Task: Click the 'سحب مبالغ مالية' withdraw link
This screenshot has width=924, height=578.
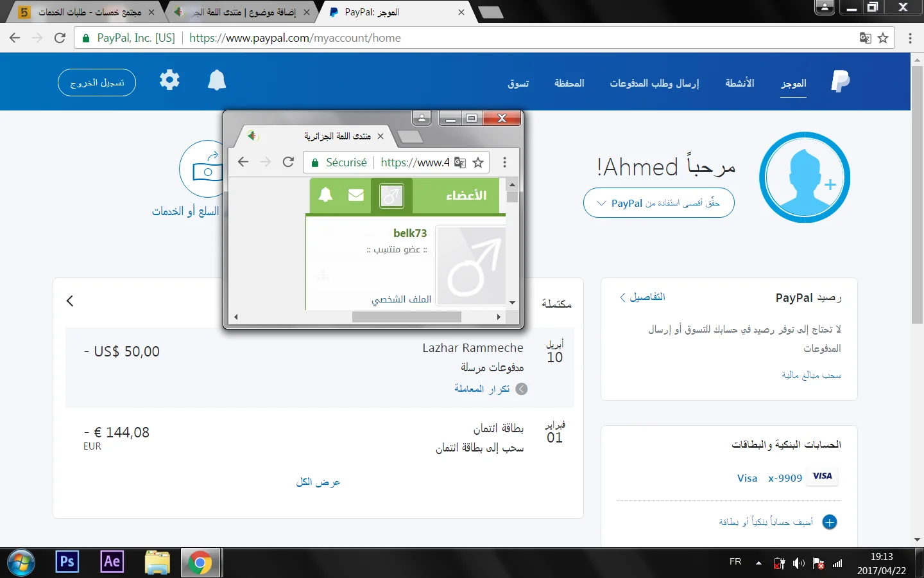Action: (811, 374)
